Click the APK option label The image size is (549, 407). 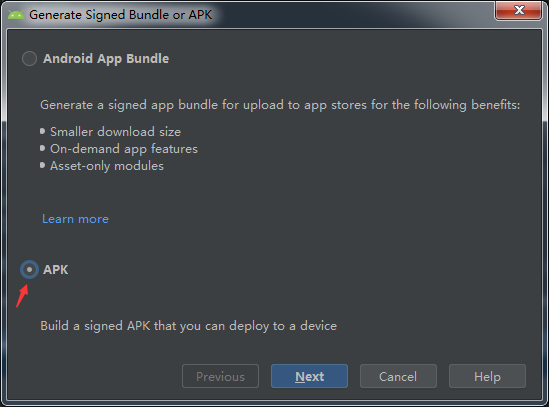56,270
